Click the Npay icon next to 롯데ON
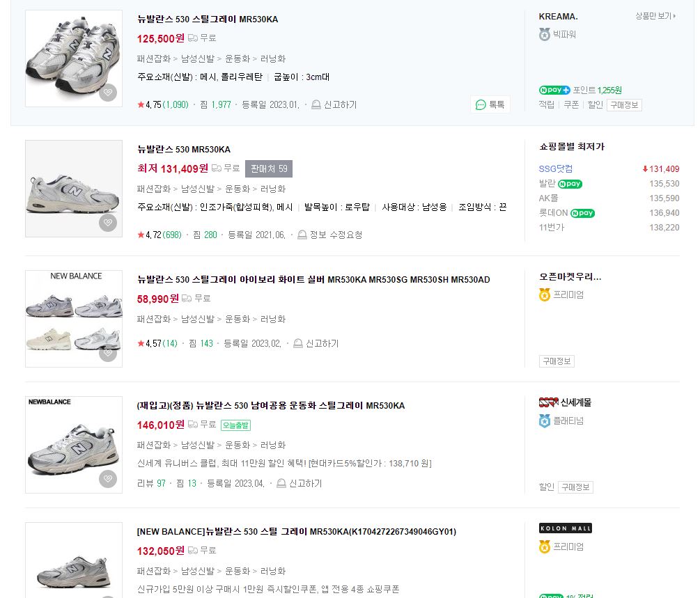This screenshot has width=700, height=598. point(584,212)
